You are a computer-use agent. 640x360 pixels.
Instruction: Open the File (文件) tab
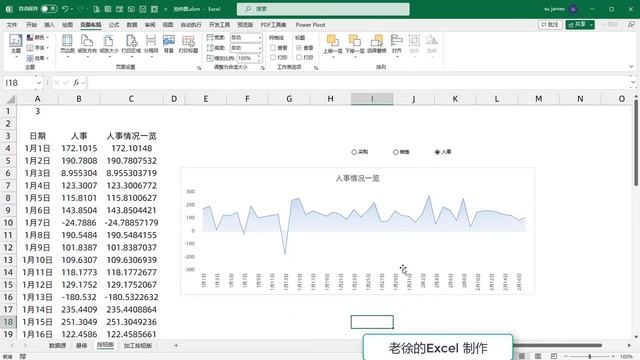[x=12, y=25]
